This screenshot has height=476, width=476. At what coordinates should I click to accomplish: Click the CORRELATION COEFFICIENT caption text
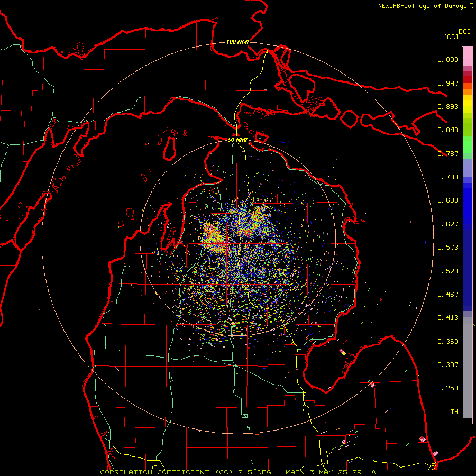(x=154, y=472)
